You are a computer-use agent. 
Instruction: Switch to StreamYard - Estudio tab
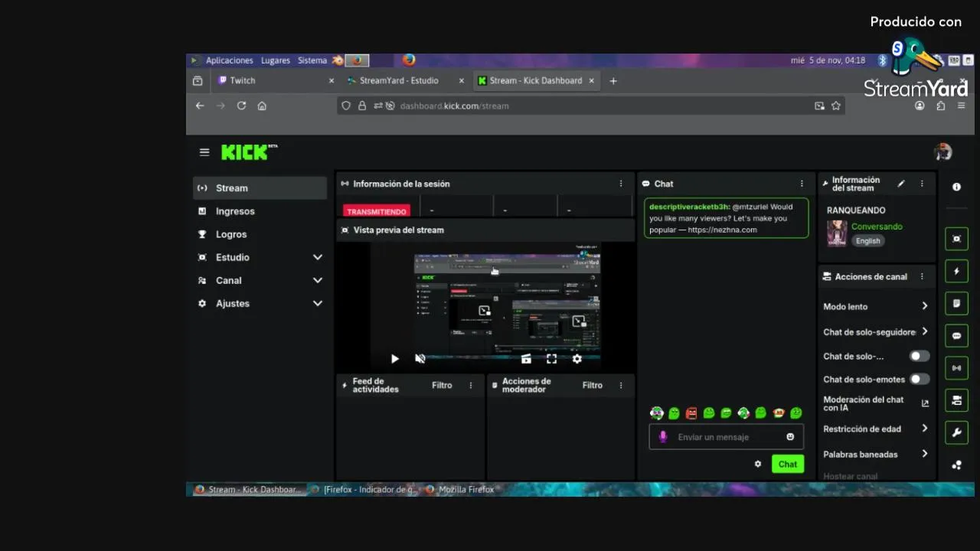point(405,80)
